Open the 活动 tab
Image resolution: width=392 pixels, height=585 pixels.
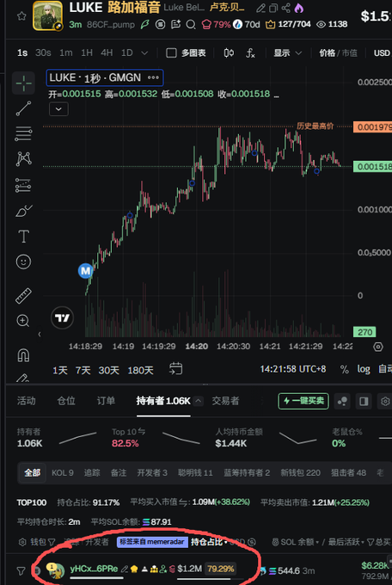coord(27,401)
